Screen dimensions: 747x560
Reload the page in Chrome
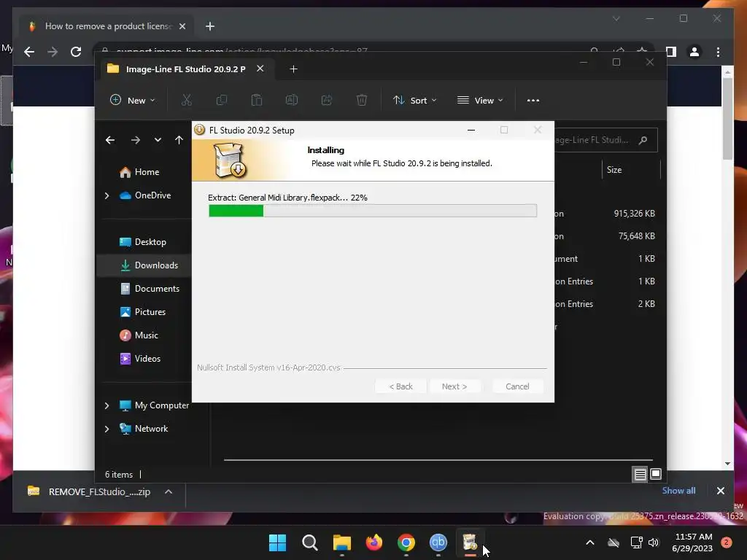76,52
